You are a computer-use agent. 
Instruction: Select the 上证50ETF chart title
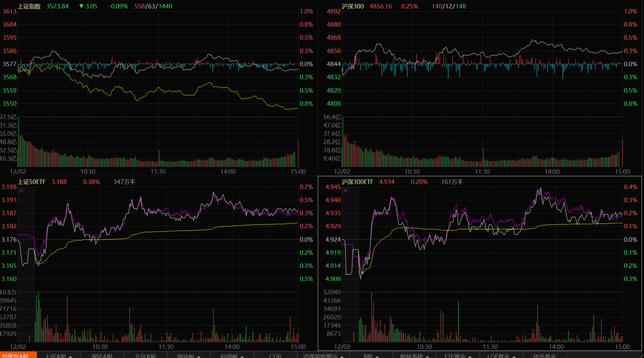32,182
